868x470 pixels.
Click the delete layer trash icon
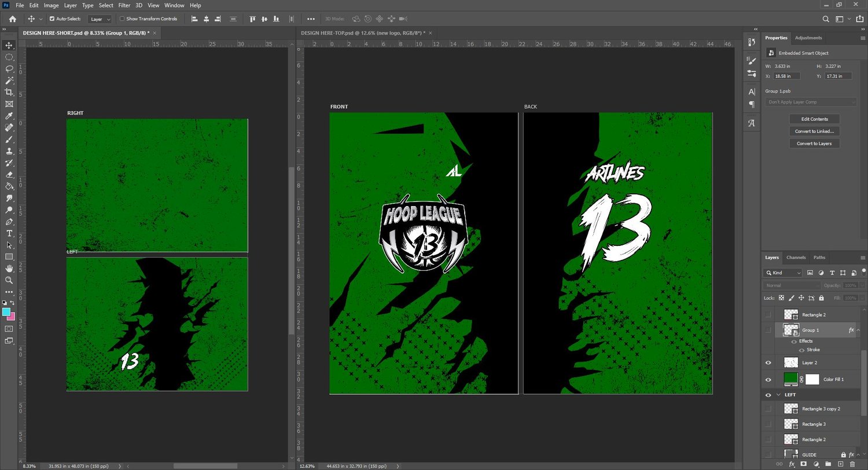pos(852,464)
